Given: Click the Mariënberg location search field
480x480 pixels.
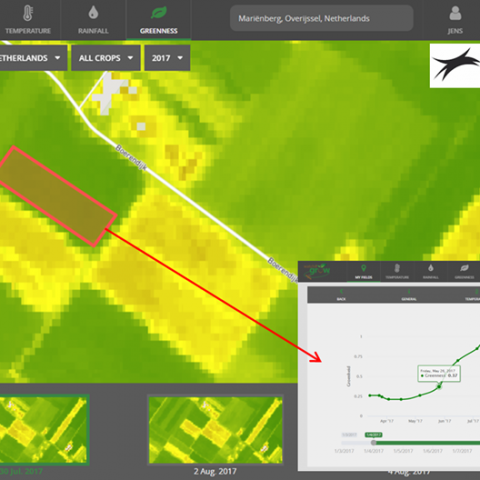Looking at the screenshot, I should [x=322, y=18].
